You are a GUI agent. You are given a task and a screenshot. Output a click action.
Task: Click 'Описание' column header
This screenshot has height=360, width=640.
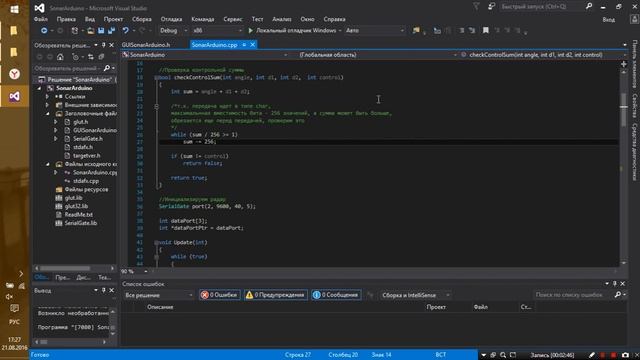point(160,307)
